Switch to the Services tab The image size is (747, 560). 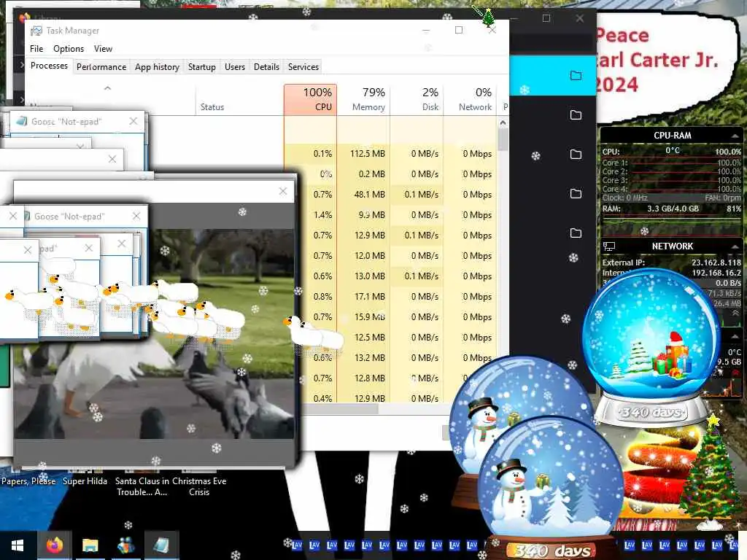point(303,67)
